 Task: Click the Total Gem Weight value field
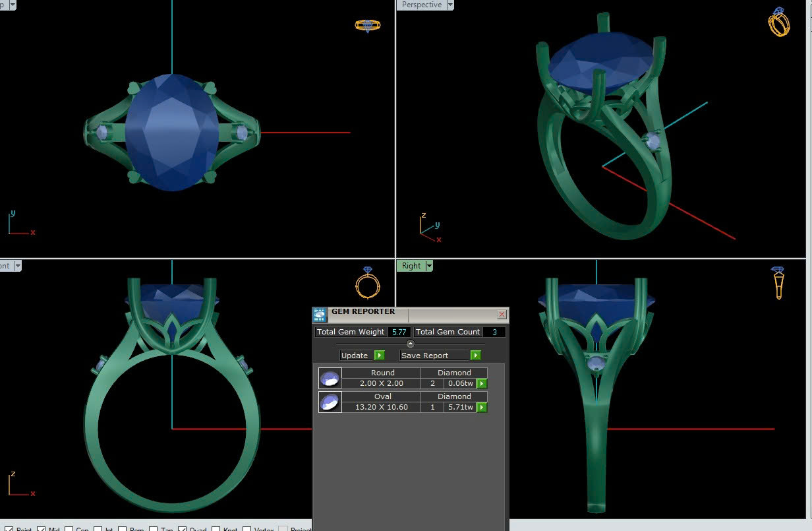[399, 332]
